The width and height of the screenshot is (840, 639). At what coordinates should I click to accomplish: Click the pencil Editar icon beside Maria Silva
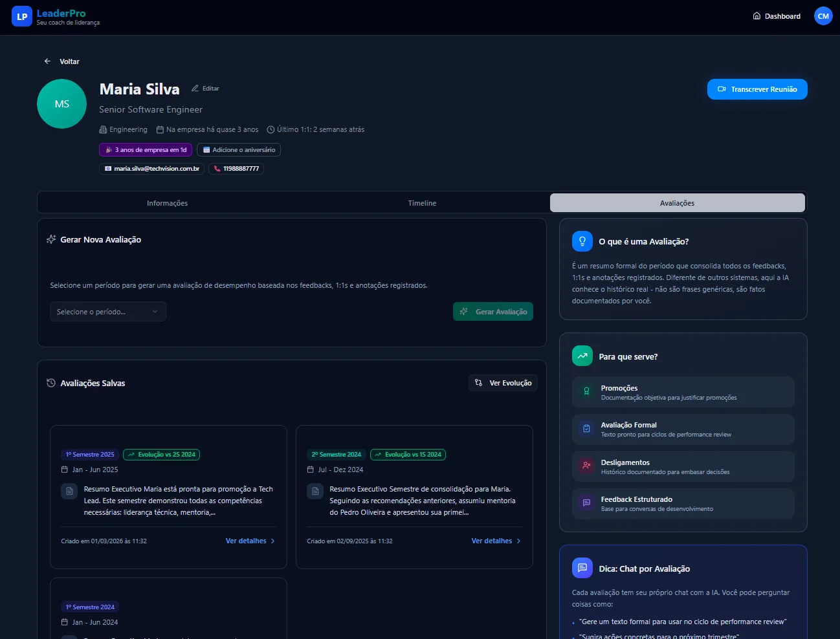(x=195, y=89)
